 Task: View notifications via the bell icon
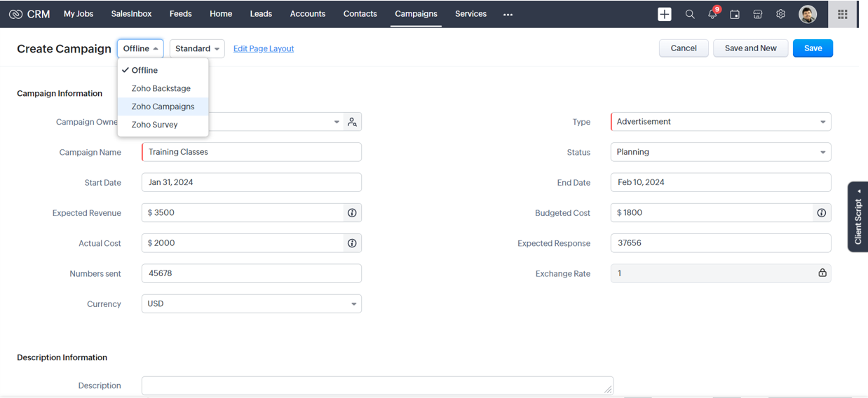tap(712, 14)
